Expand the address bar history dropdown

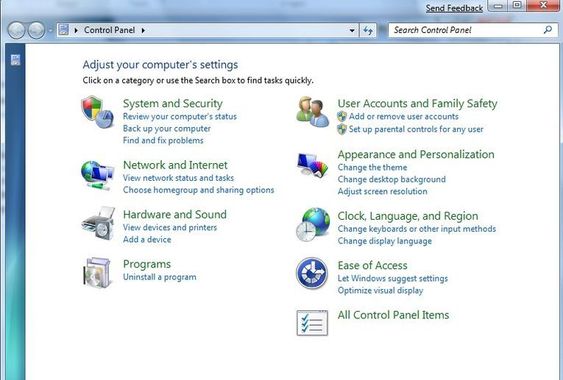[x=352, y=31]
